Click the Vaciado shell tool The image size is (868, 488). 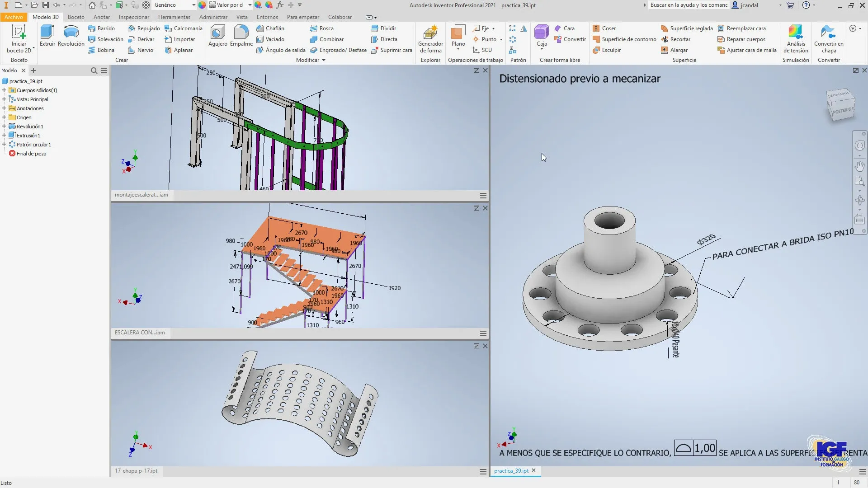(270, 39)
